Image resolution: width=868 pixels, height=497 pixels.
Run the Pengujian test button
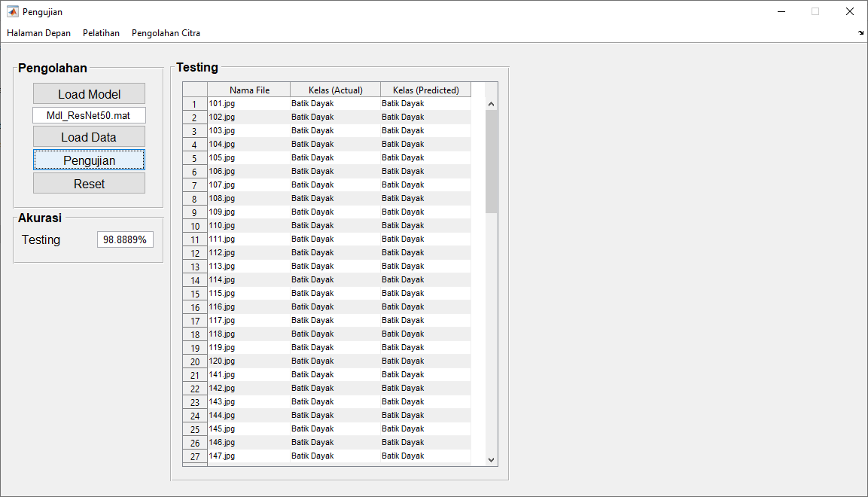89,160
